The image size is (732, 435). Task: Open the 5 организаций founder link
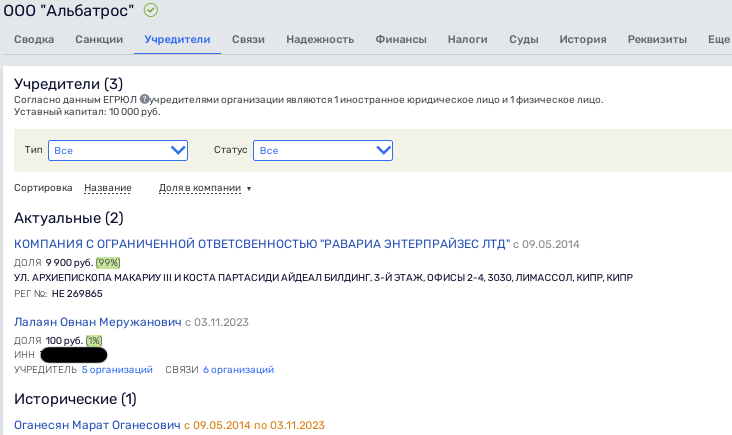tap(117, 370)
